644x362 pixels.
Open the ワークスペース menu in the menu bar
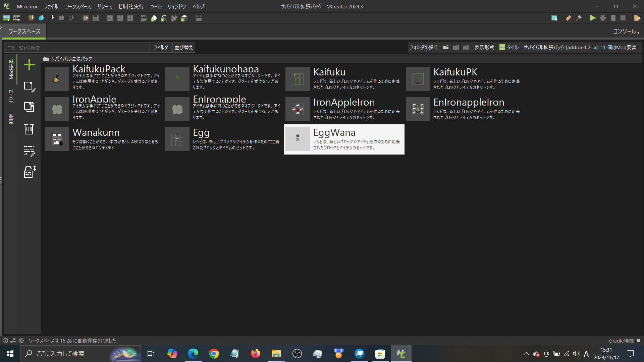(78, 6)
